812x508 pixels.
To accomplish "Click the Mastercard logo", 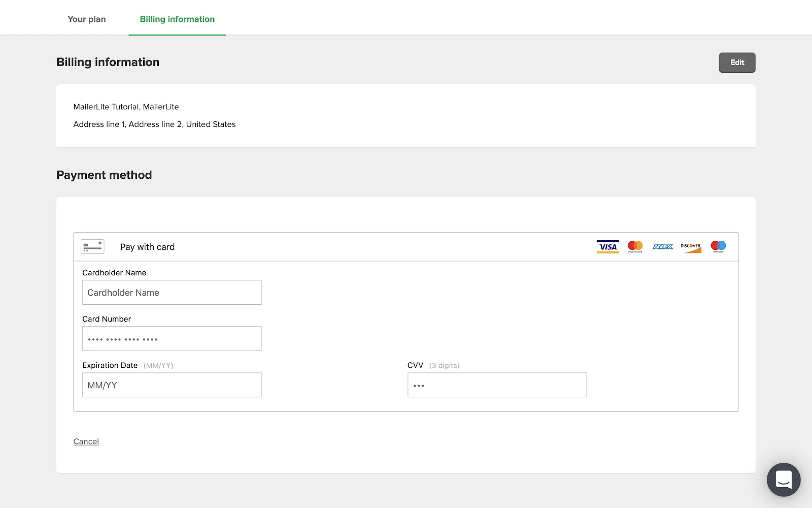I will [635, 247].
